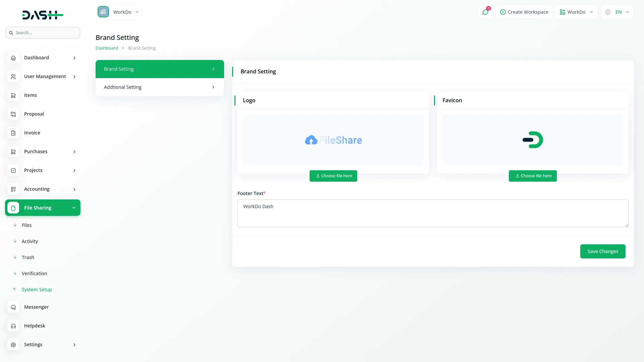This screenshot has height=362, width=644.
Task: Click the Save Changes button
Action: click(602, 251)
